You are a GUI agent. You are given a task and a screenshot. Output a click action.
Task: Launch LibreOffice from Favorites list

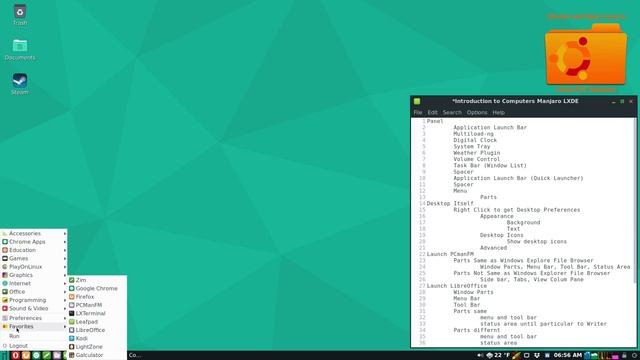[x=97, y=330]
